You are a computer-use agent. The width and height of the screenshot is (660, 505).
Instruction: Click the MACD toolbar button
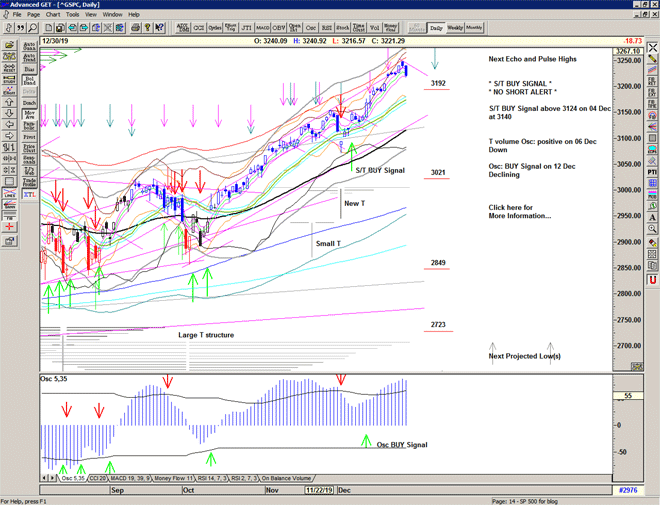point(262,28)
